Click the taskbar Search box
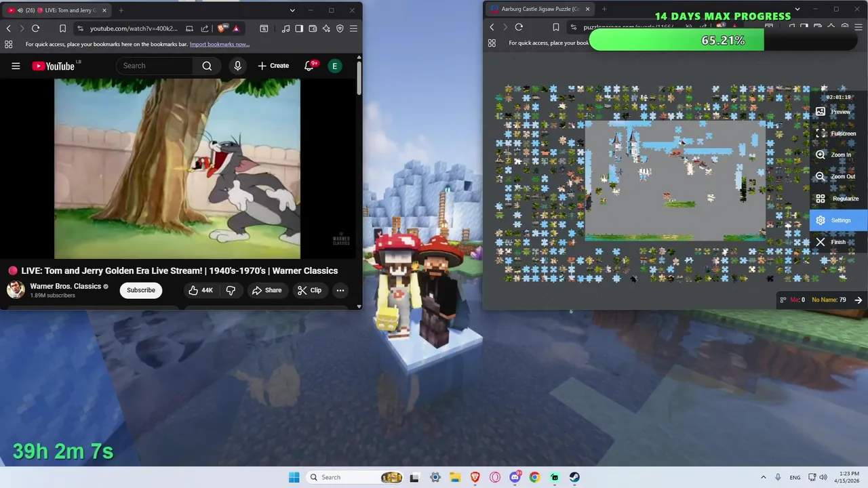This screenshot has height=488, width=868. click(x=355, y=477)
